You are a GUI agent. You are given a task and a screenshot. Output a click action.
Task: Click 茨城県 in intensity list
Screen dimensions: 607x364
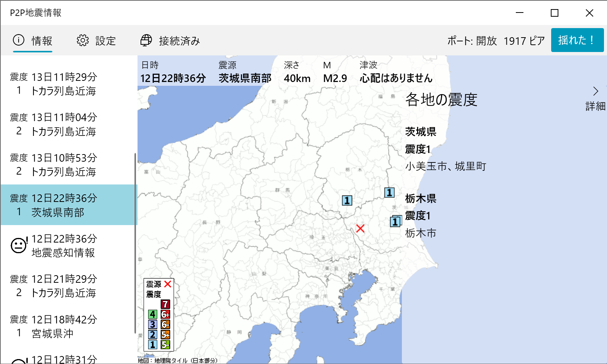421,132
